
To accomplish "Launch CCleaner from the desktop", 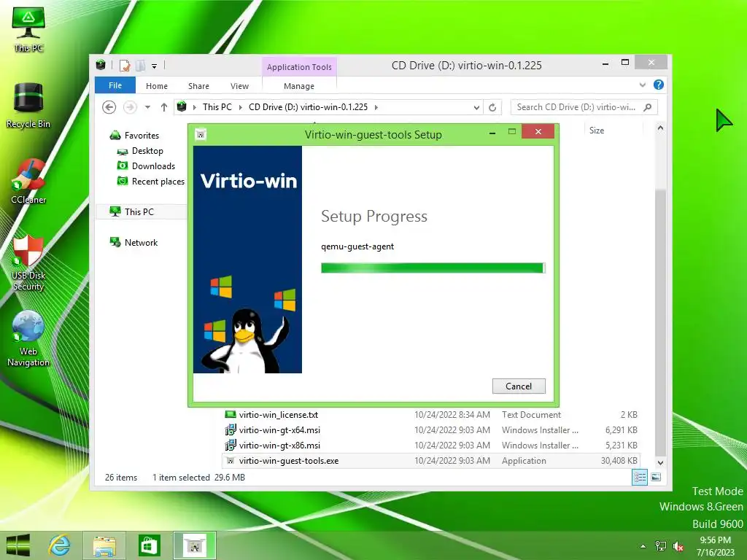I will tap(28, 182).
